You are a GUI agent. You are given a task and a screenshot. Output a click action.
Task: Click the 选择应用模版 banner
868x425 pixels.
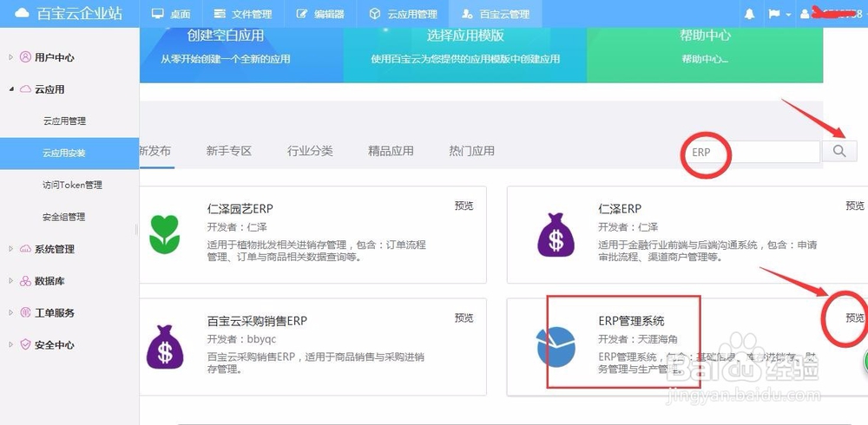(x=465, y=56)
